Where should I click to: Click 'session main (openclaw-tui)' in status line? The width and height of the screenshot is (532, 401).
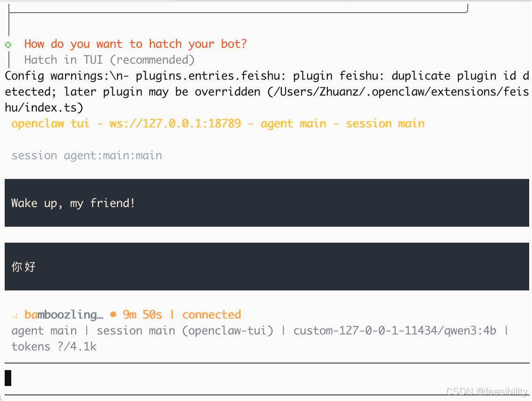point(185,330)
